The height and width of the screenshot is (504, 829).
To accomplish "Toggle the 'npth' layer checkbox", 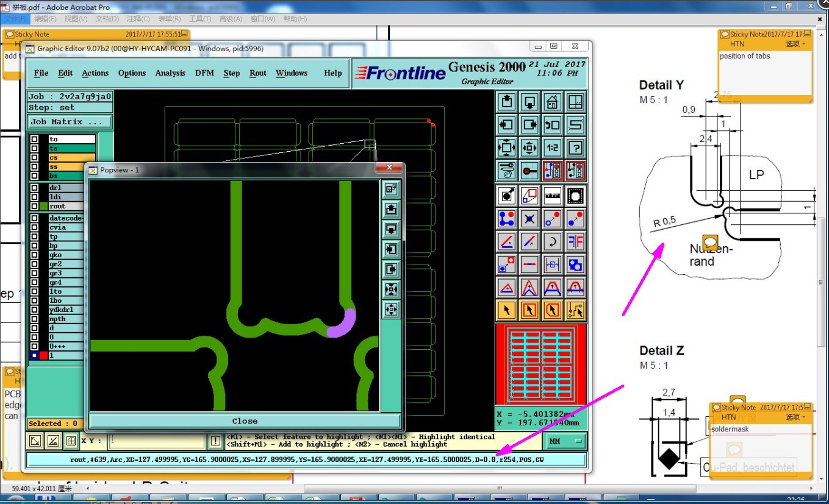I will pos(35,319).
